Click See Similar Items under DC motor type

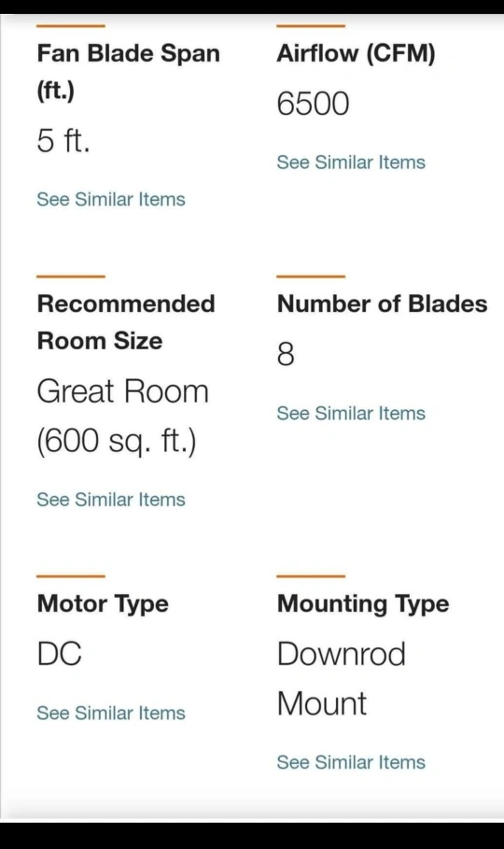111,713
